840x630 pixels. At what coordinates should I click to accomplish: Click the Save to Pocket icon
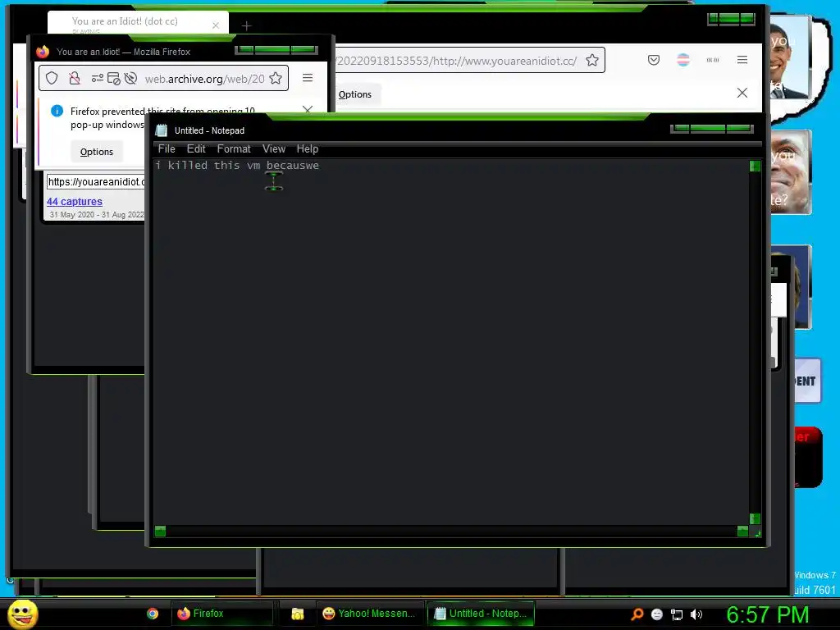654,59
